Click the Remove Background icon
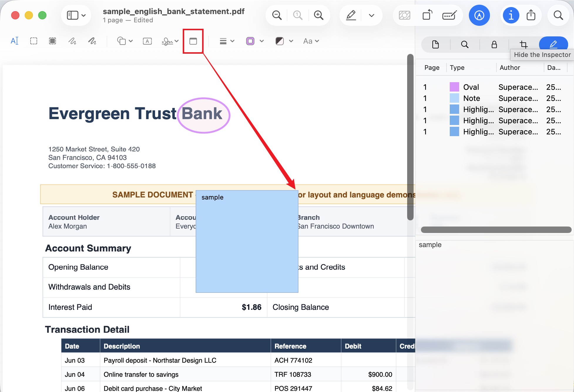 [x=405, y=15]
